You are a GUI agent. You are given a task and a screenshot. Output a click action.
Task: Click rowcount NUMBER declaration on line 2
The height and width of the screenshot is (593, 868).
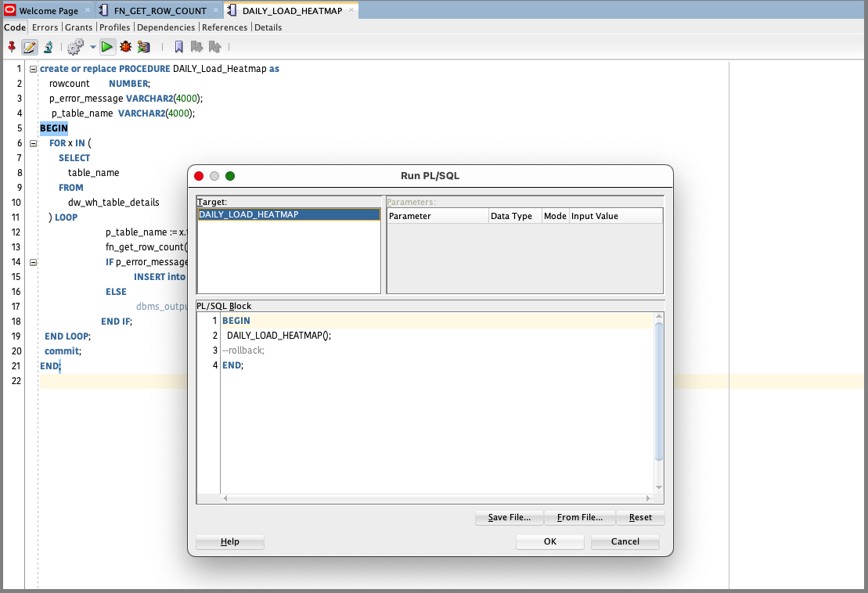pos(99,84)
